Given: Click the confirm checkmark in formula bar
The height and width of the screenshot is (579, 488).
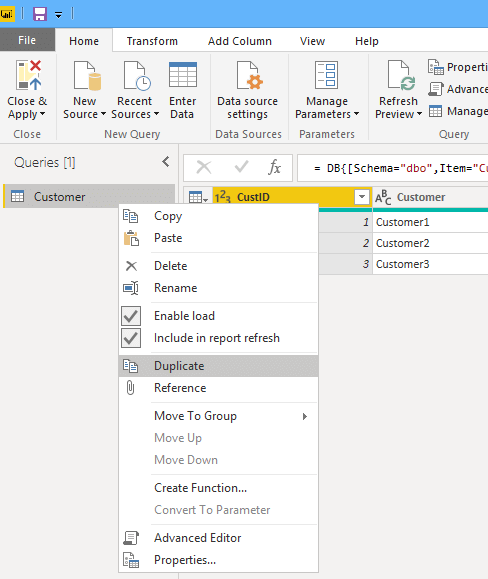Looking at the screenshot, I should point(241,167).
